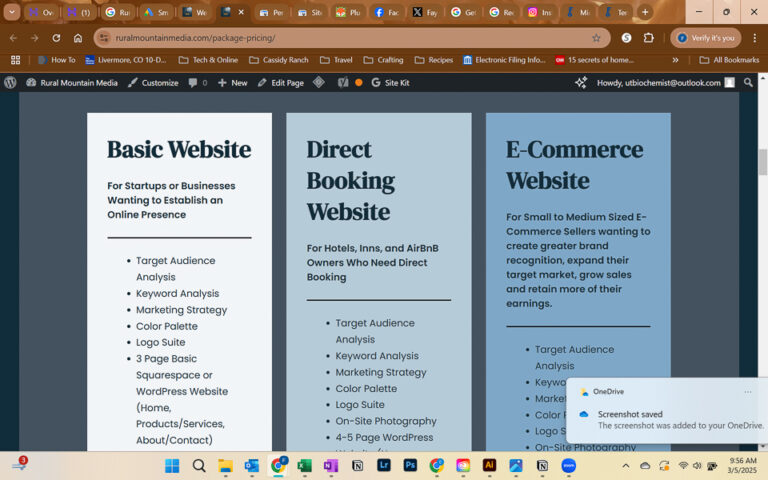Open the Crafting bookmarks folder
This screenshot has height=480, width=768.
point(384,60)
